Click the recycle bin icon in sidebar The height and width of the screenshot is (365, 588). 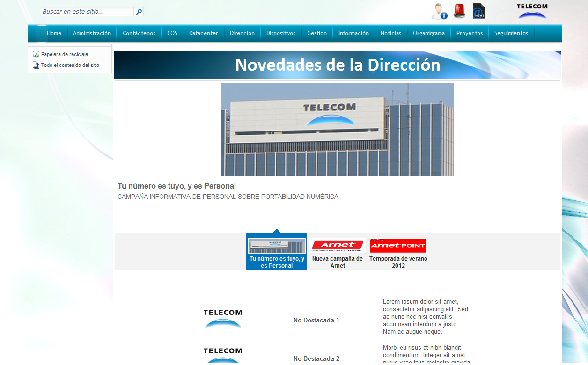(36, 55)
